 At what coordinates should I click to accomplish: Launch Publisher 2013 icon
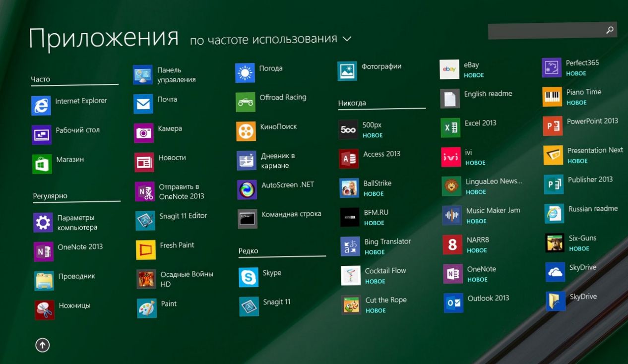(x=554, y=184)
